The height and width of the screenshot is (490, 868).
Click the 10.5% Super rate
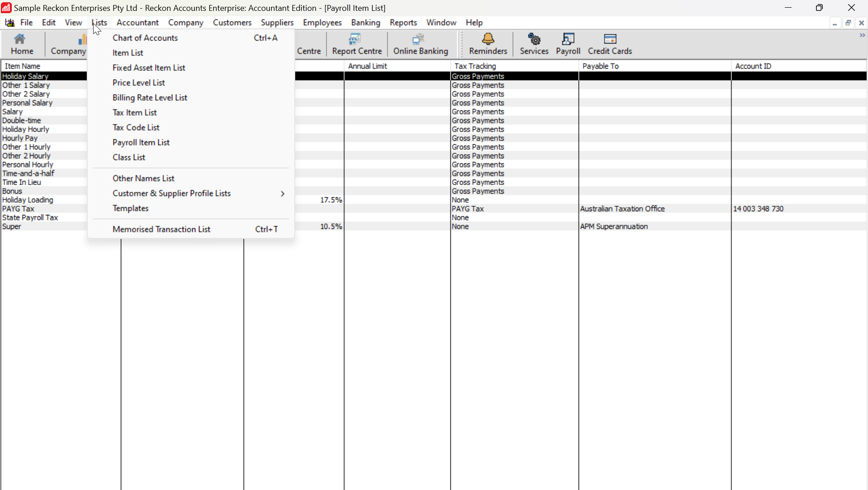pyautogui.click(x=331, y=226)
